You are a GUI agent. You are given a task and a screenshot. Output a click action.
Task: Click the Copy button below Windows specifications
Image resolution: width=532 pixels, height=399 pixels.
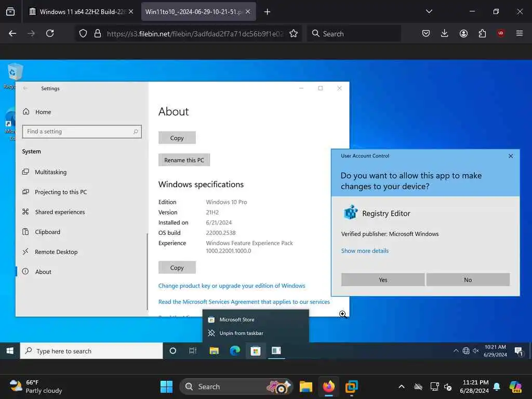pyautogui.click(x=177, y=268)
